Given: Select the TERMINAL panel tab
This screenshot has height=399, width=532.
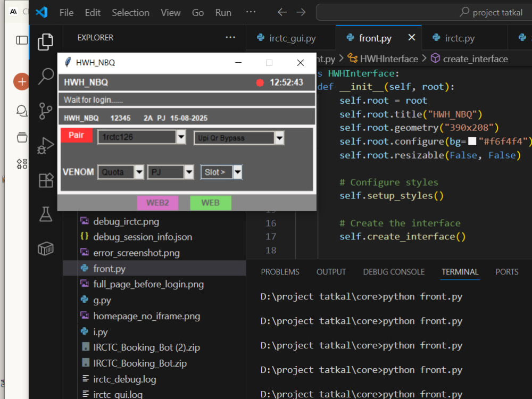Looking at the screenshot, I should (460, 272).
